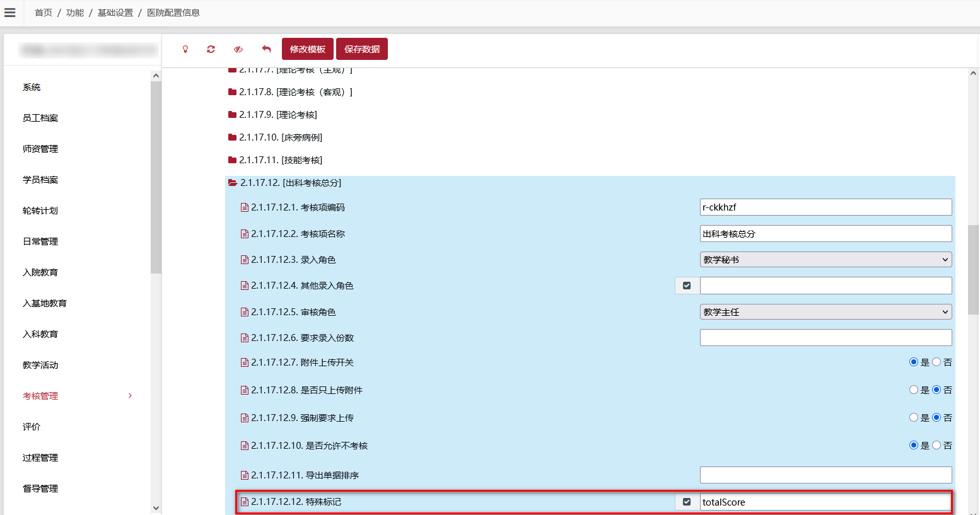Click document icon for 考核项名称
Screen dimensions: 980x515
click(x=245, y=234)
